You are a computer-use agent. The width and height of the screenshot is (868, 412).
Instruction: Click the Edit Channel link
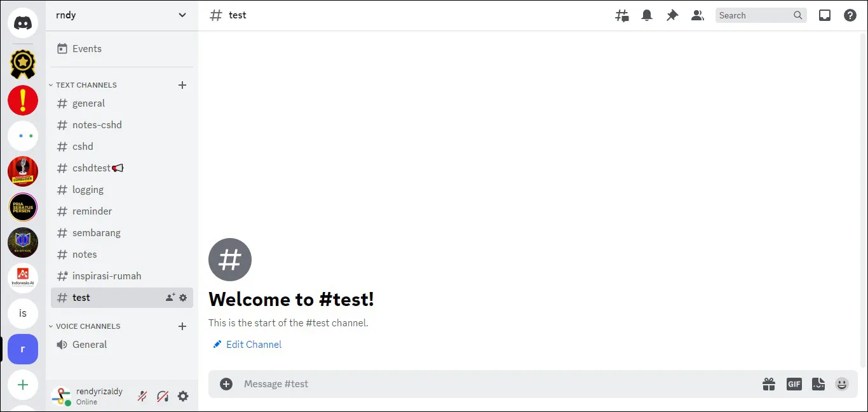[x=253, y=344]
